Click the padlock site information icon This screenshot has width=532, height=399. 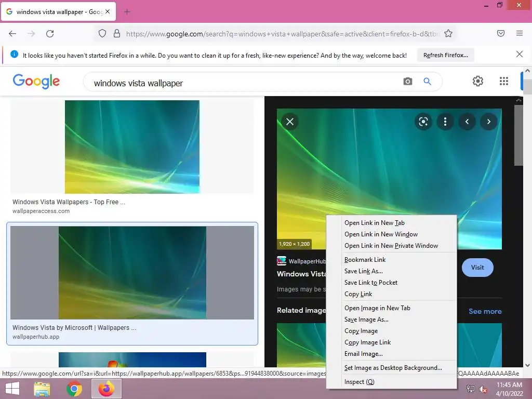[x=117, y=34]
